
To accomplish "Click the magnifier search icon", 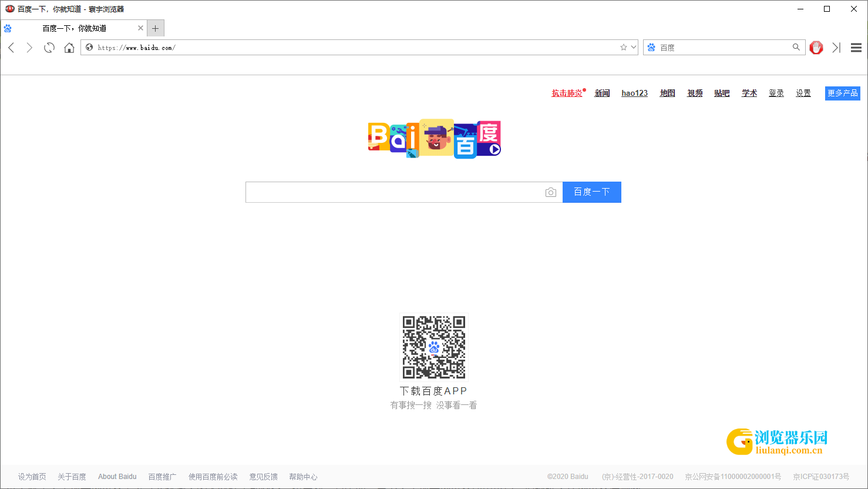I will (796, 47).
